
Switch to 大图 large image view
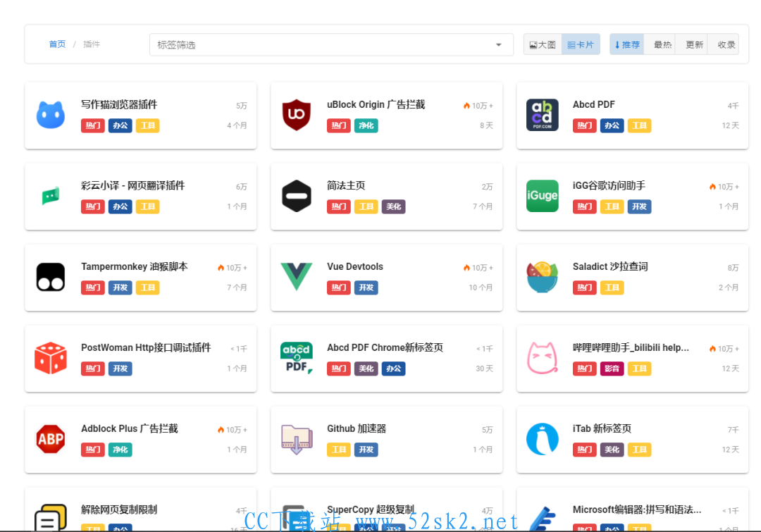click(x=543, y=44)
